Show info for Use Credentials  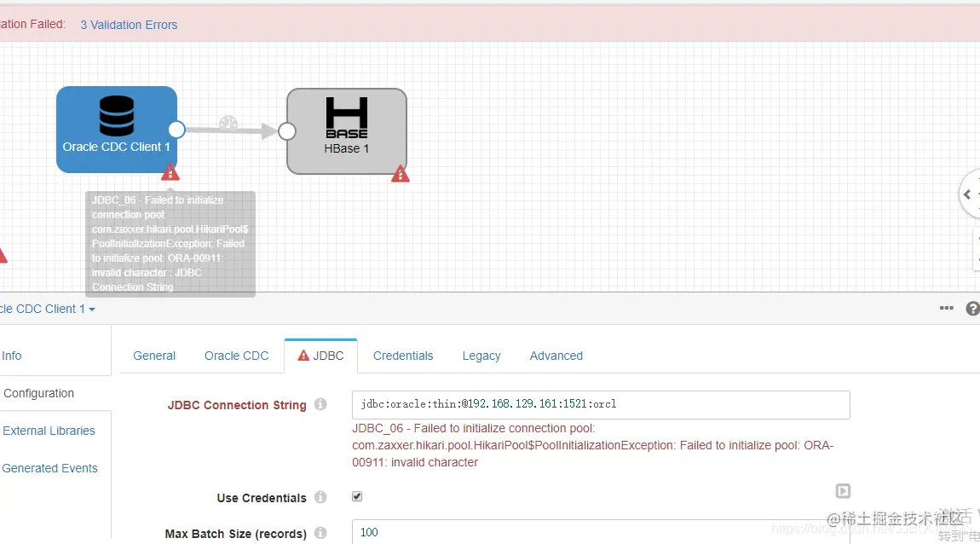click(x=320, y=497)
